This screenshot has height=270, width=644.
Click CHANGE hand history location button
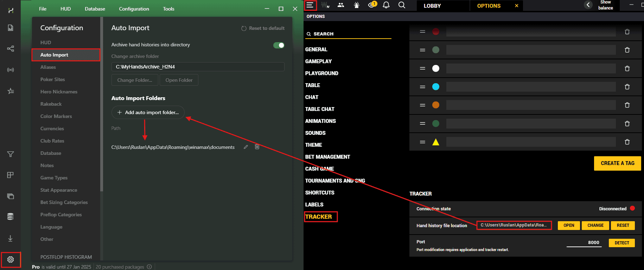(x=595, y=225)
